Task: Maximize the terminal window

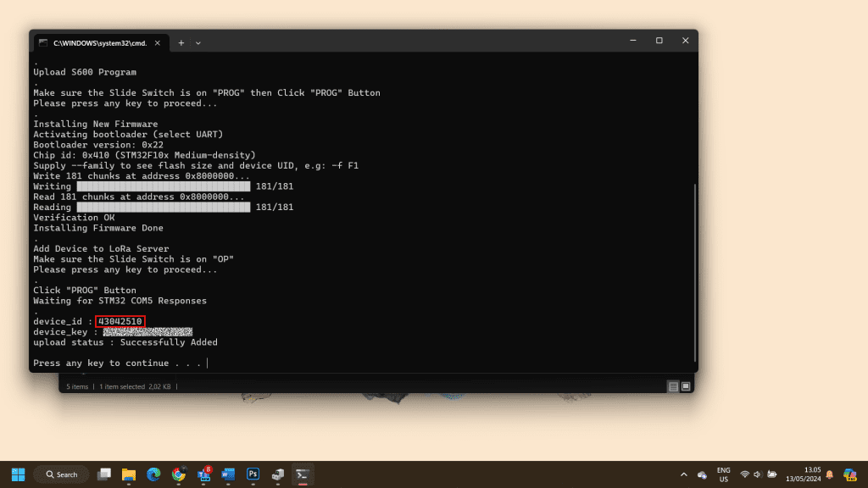Action: coord(659,41)
